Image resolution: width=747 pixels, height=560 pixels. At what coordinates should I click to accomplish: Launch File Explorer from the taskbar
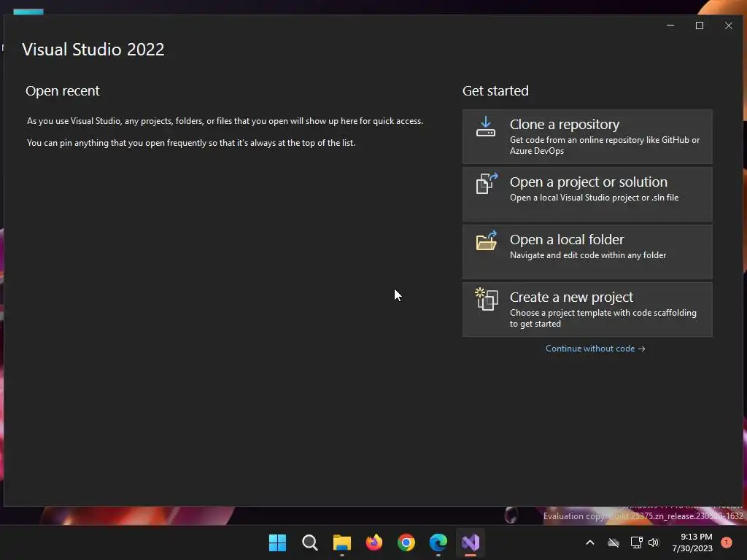[x=341, y=542]
